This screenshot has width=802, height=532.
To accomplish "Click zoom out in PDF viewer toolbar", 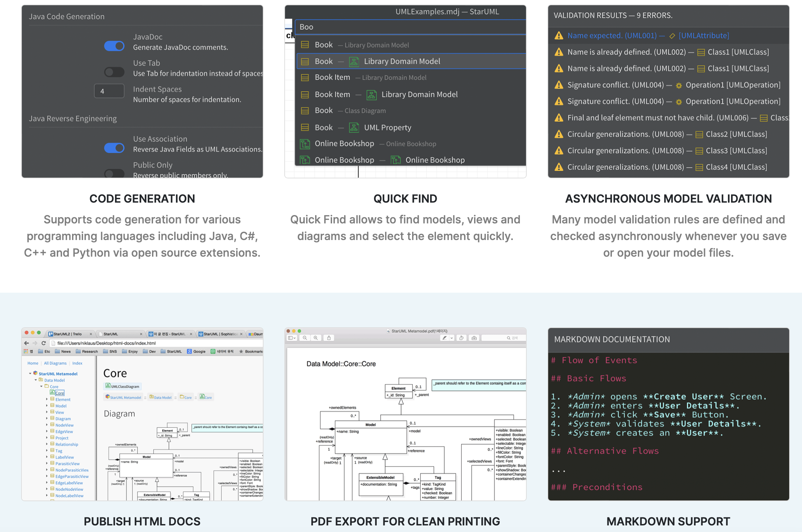I will click(x=305, y=338).
